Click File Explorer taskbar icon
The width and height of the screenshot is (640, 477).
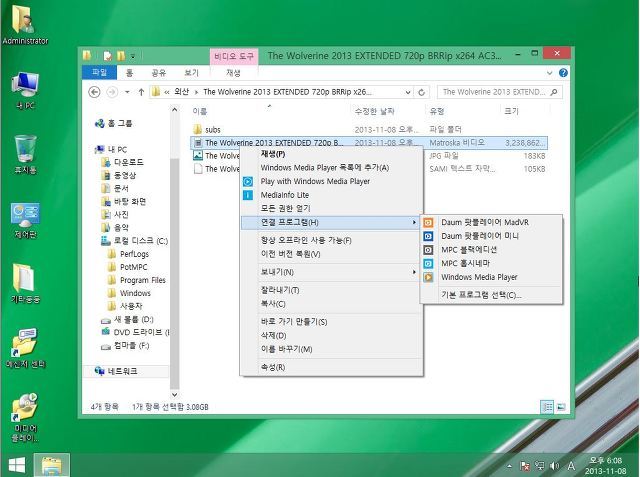pyautogui.click(x=51, y=465)
